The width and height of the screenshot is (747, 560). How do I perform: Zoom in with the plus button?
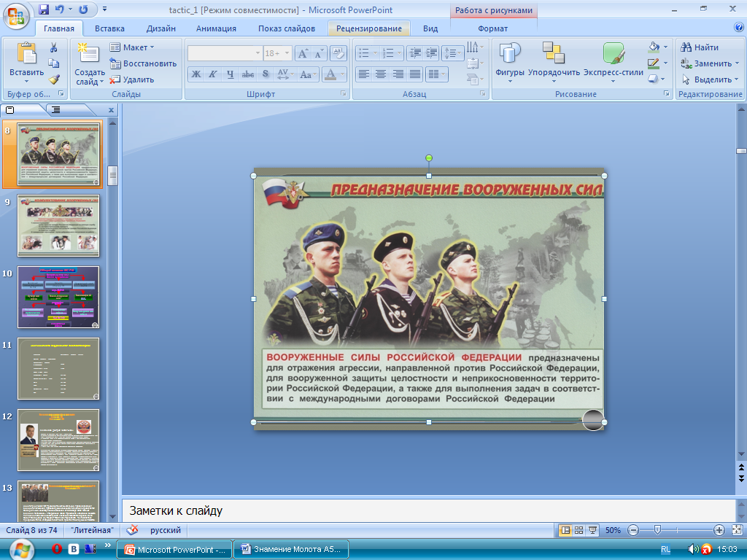[x=719, y=530]
